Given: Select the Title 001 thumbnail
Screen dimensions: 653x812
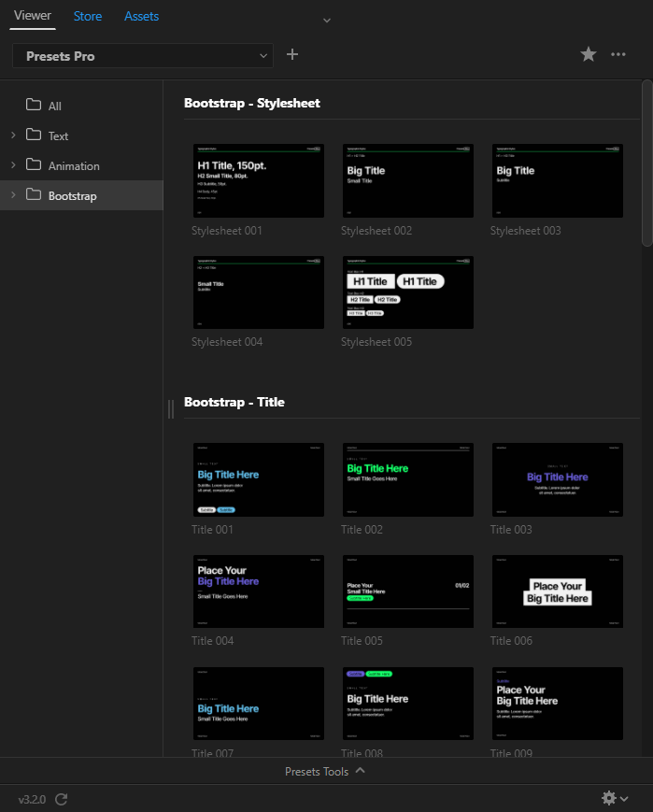Looking at the screenshot, I should tap(259, 479).
